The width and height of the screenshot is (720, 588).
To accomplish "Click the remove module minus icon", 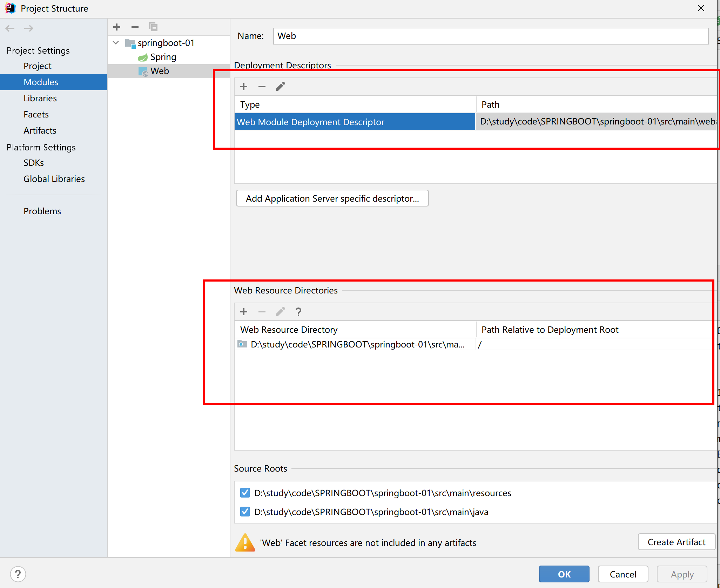I will (135, 27).
